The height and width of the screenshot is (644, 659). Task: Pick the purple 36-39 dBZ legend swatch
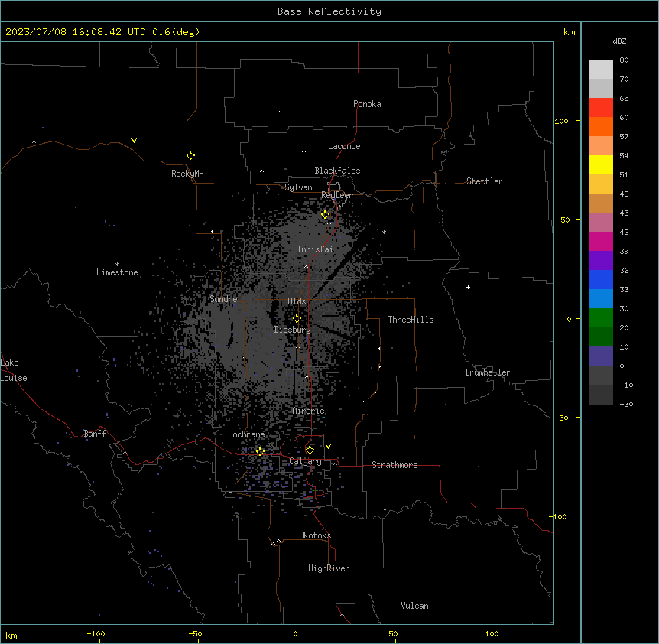coord(601,260)
